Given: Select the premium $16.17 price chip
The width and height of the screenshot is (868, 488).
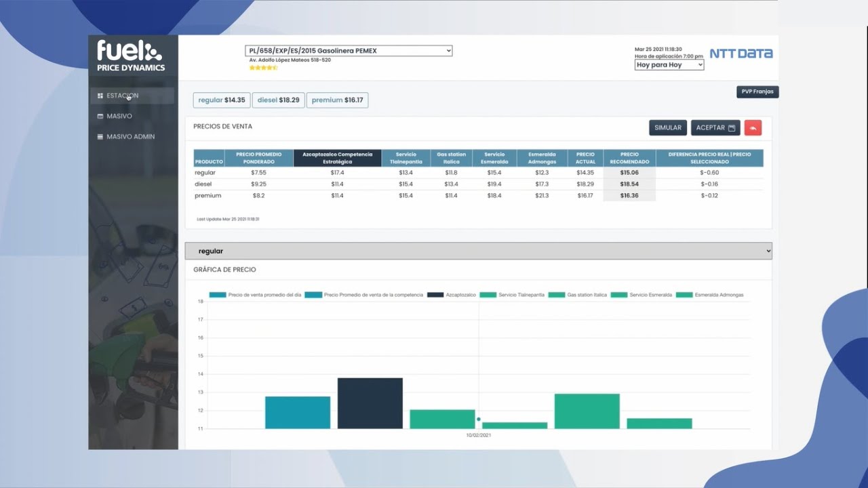Looking at the screenshot, I should click(337, 100).
